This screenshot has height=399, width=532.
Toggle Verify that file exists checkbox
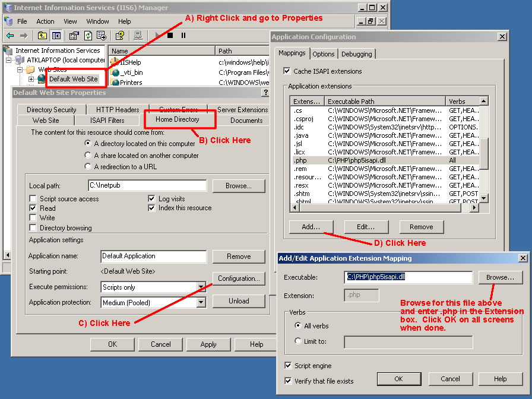click(x=288, y=381)
